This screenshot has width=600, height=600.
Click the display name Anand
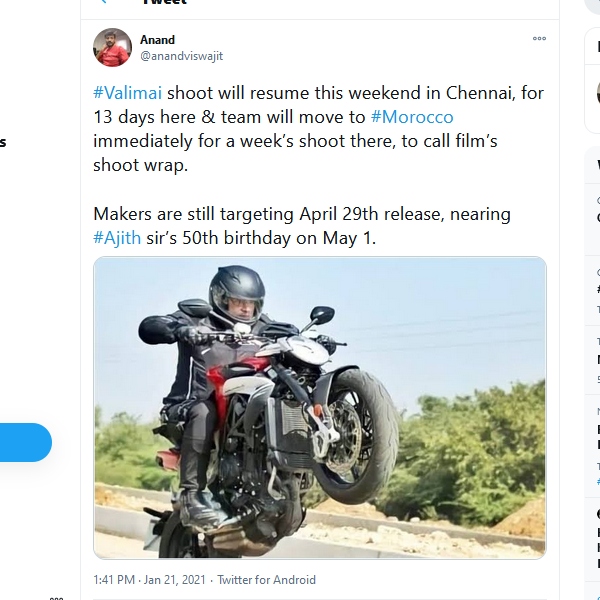click(157, 40)
